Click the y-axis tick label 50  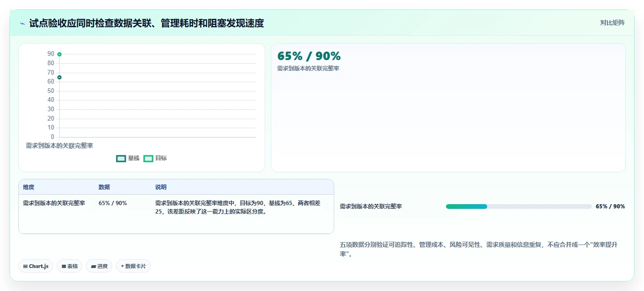coord(51,91)
